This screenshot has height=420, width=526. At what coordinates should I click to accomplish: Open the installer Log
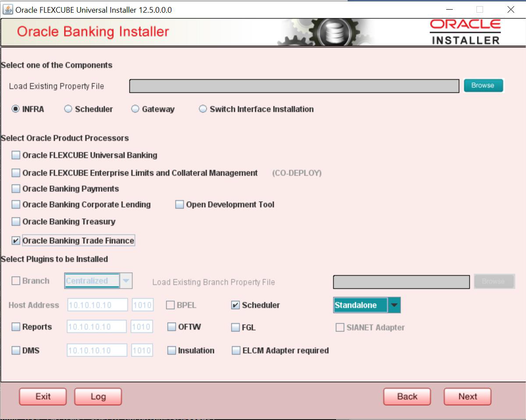point(97,396)
